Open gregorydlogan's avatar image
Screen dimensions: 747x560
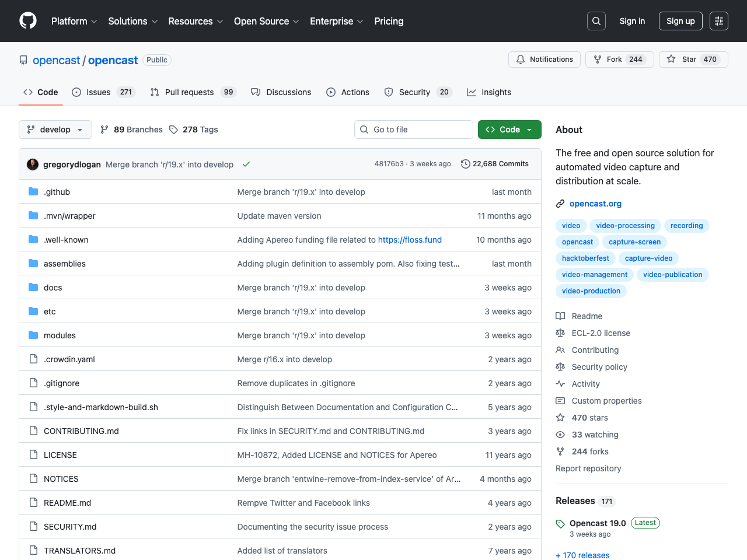click(33, 164)
